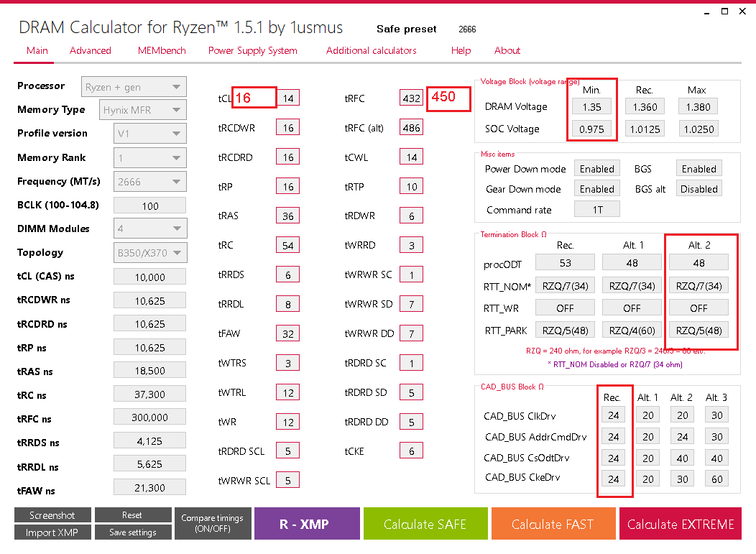Click recommended RTT_WR OFF value
The width and height of the screenshot is (756, 554).
pyautogui.click(x=565, y=308)
